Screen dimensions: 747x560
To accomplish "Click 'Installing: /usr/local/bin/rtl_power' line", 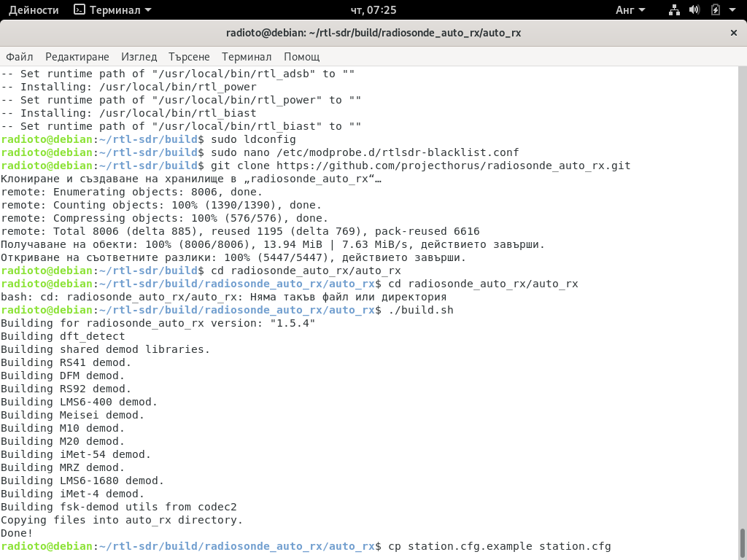I will (x=128, y=87).
